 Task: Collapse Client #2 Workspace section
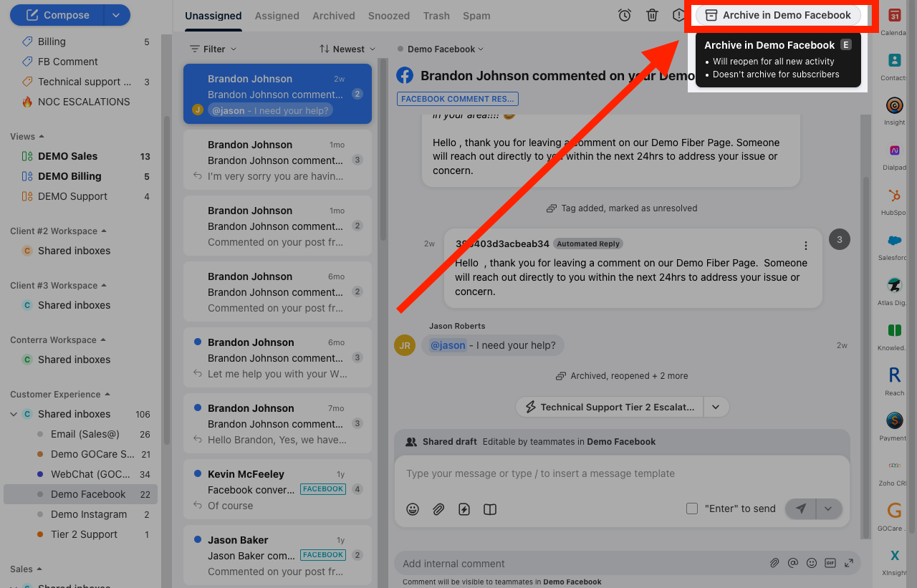tap(58, 231)
